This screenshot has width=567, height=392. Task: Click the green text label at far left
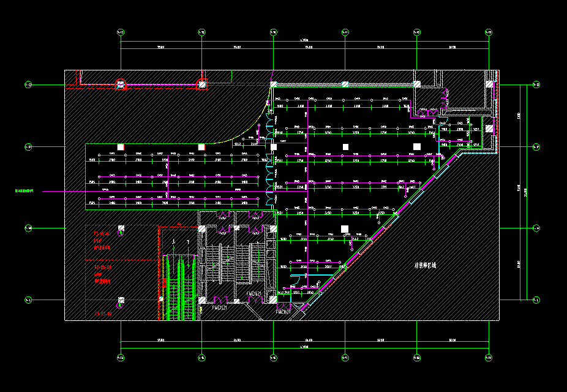click(24, 192)
